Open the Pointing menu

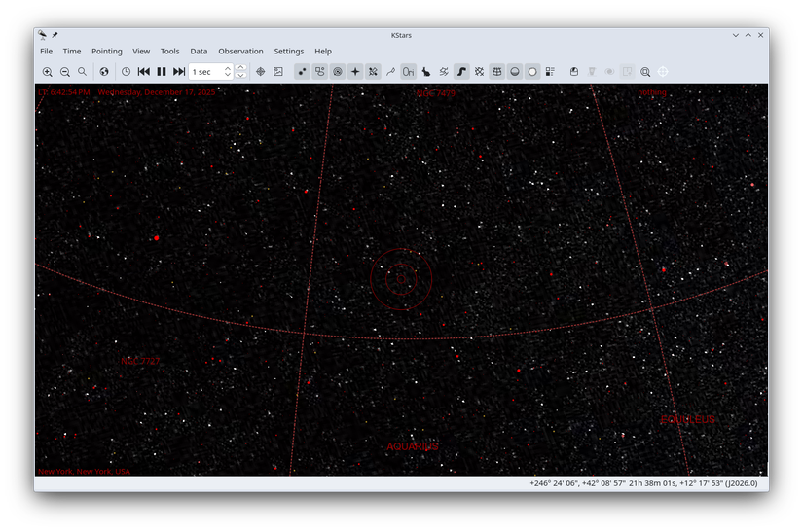pyautogui.click(x=107, y=52)
